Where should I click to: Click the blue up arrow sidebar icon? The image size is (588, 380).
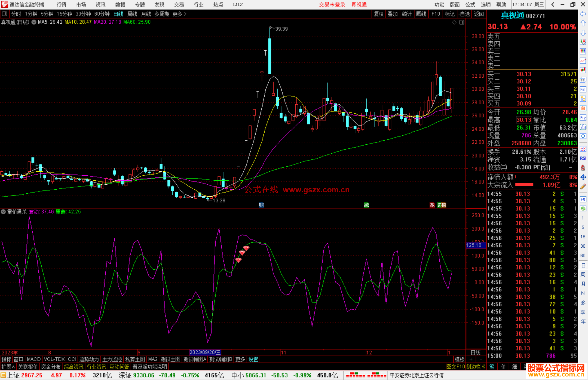pos(583,23)
